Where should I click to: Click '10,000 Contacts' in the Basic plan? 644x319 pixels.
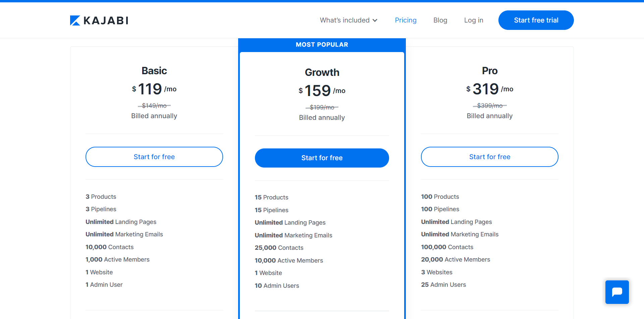[x=110, y=247]
